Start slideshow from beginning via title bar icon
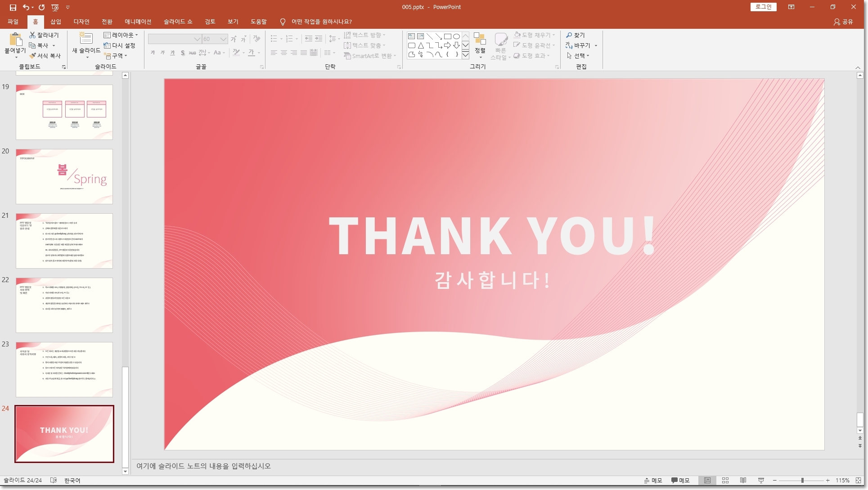 pos(55,7)
